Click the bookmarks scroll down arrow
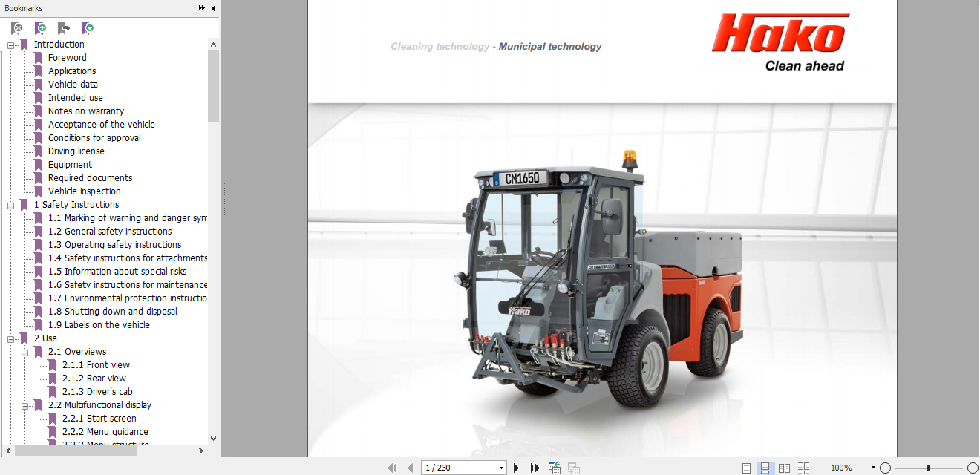980x475 pixels. click(214, 439)
